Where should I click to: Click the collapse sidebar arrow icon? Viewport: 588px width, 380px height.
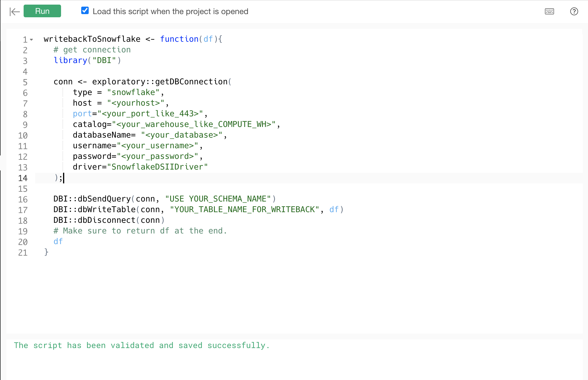tap(15, 12)
